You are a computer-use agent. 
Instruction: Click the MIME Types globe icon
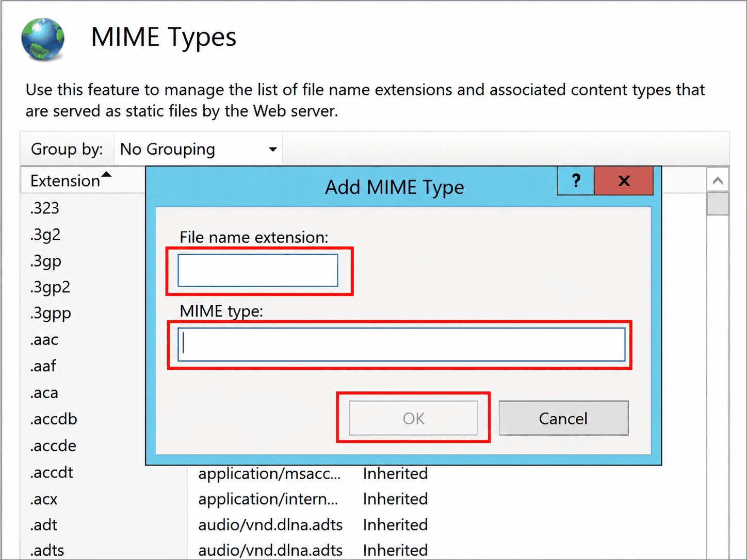pyautogui.click(x=43, y=40)
